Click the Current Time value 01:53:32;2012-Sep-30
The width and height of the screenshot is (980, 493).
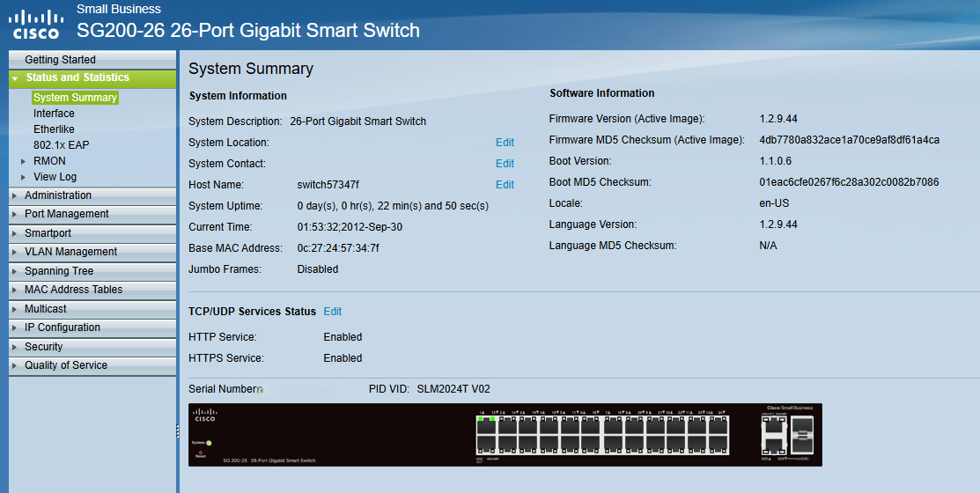pos(350,227)
